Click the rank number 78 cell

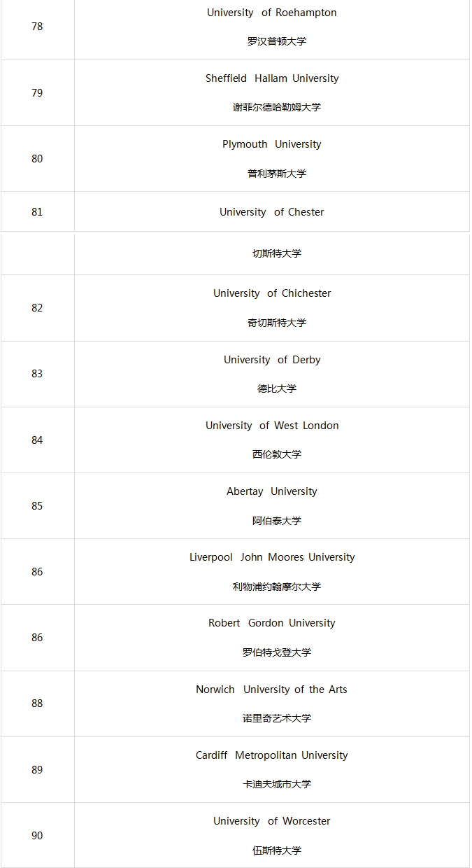pos(37,27)
